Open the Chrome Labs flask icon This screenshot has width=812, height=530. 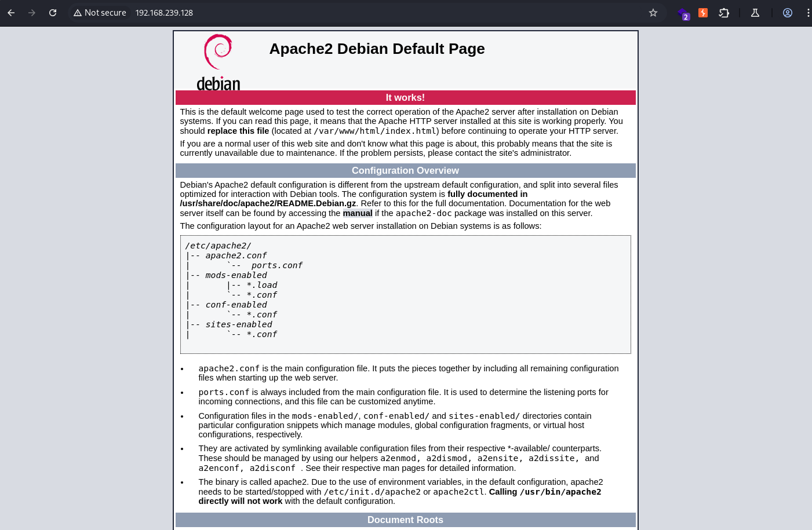[x=755, y=13]
